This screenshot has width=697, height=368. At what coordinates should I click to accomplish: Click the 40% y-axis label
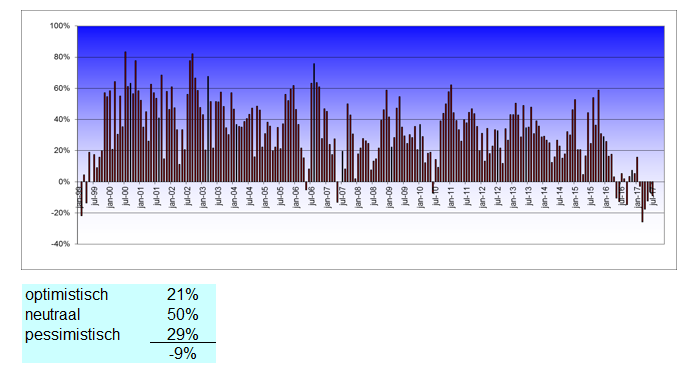point(62,120)
